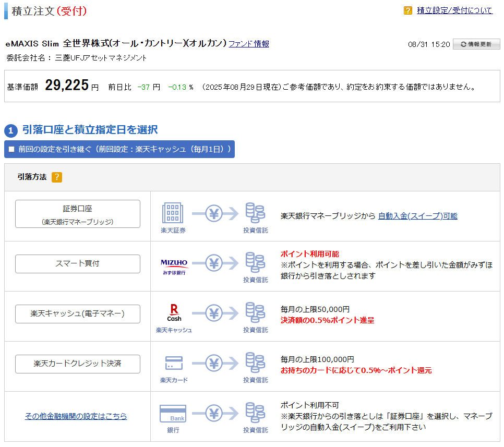The height and width of the screenshot is (447, 504).
Task: Check the 前回の設定を引き継ぐ checkbox
Action: 12,149
